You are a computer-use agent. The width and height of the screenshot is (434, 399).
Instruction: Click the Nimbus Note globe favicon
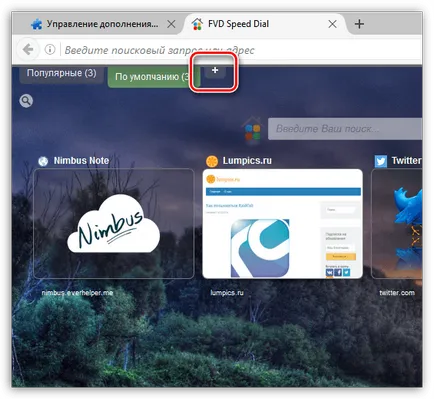pos(43,161)
